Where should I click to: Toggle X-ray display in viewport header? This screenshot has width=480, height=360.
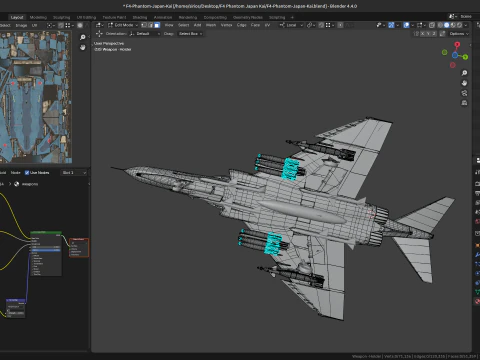(x=432, y=25)
